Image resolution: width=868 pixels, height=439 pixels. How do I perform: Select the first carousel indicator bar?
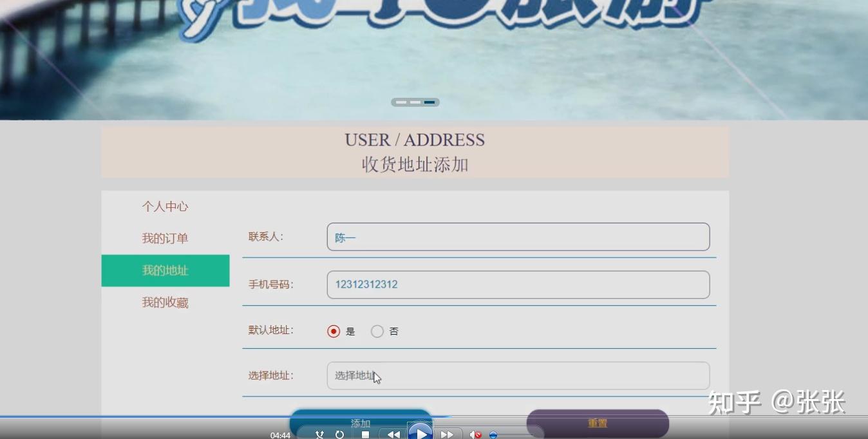point(401,102)
